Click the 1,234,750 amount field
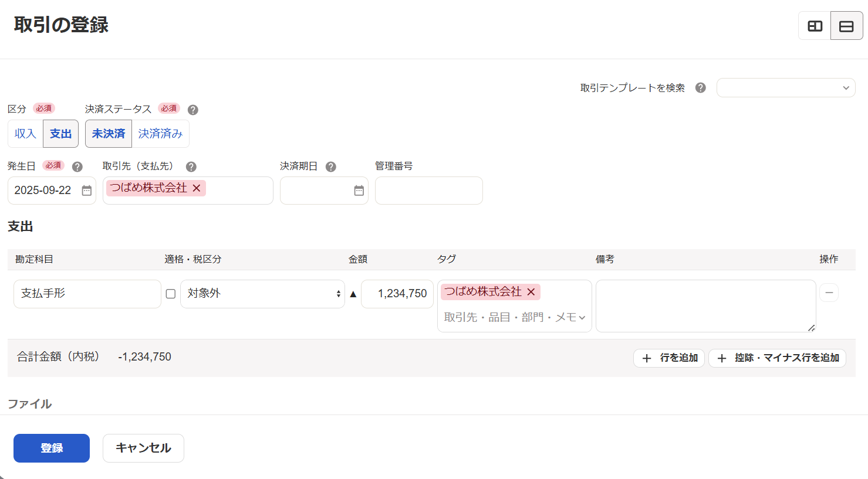The width and height of the screenshot is (868, 479). pos(397,294)
